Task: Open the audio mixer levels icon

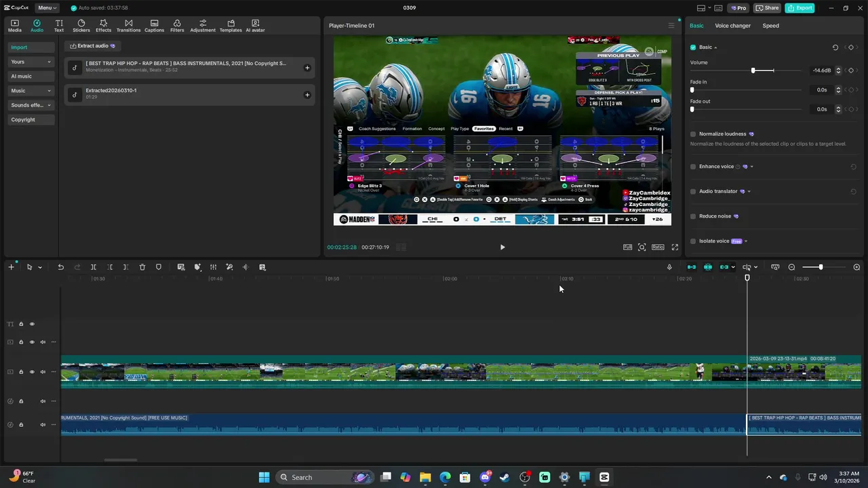Action: click(213, 267)
